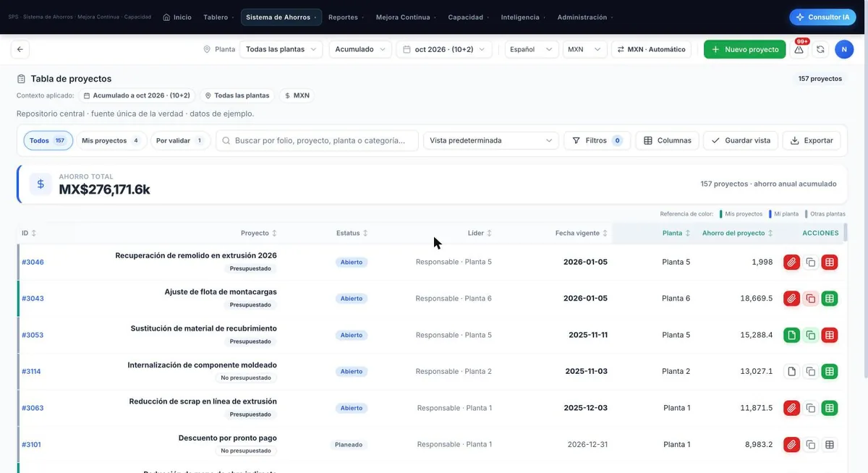The width and height of the screenshot is (868, 473).
Task: Click the Nuevo proyecto button
Action: (x=744, y=49)
